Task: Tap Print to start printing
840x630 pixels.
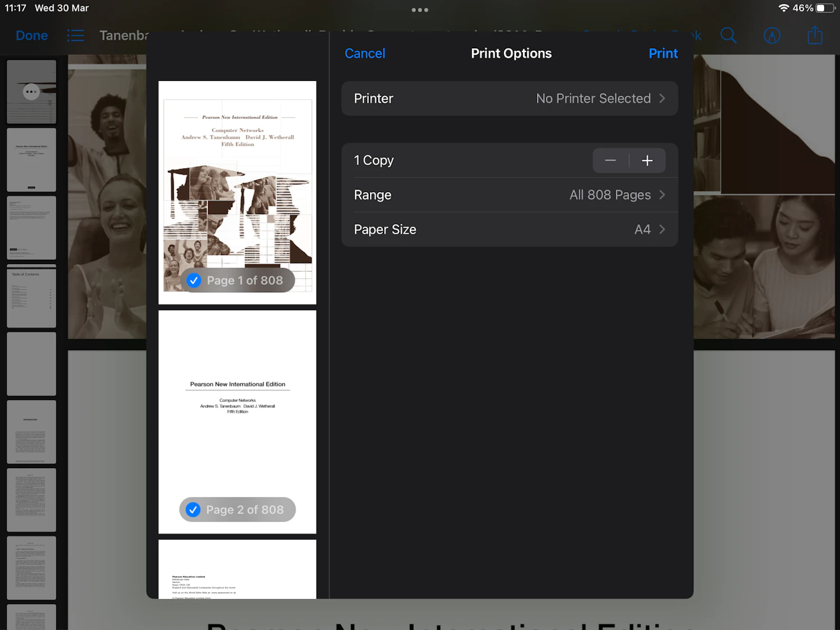Action: tap(663, 53)
